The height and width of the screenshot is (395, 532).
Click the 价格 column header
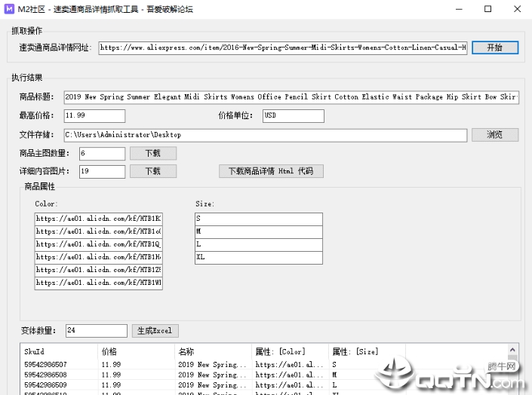point(136,351)
